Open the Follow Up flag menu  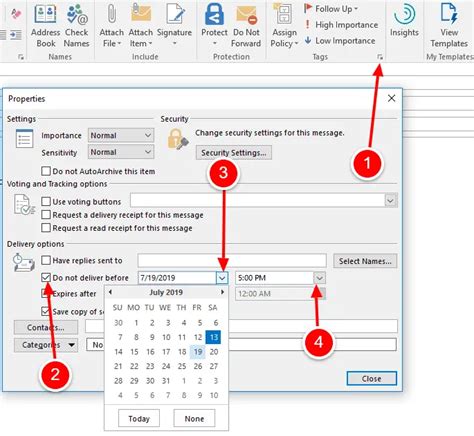pos(331,9)
